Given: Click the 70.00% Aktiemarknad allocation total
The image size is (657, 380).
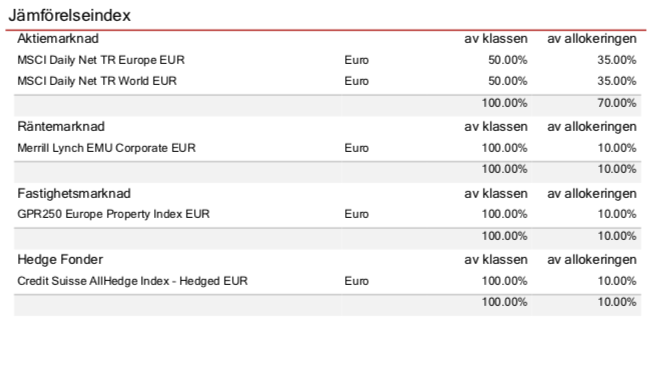Looking at the screenshot, I should click(617, 103).
